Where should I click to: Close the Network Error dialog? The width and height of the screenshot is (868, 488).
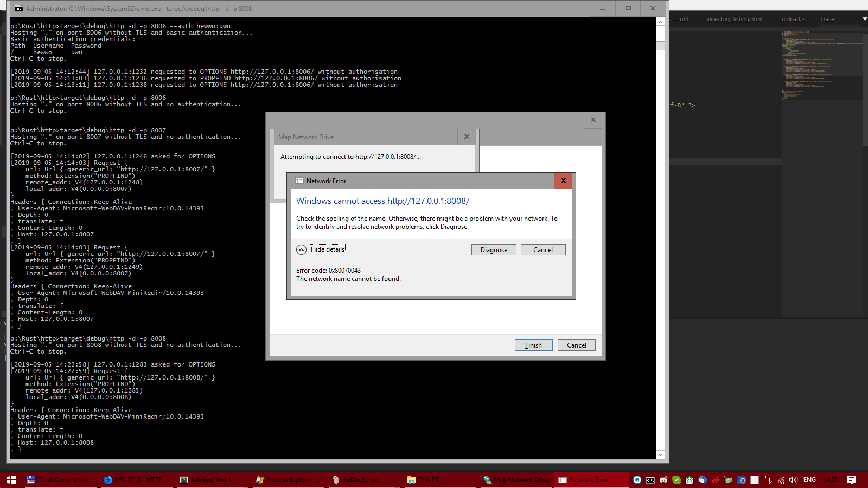(563, 181)
